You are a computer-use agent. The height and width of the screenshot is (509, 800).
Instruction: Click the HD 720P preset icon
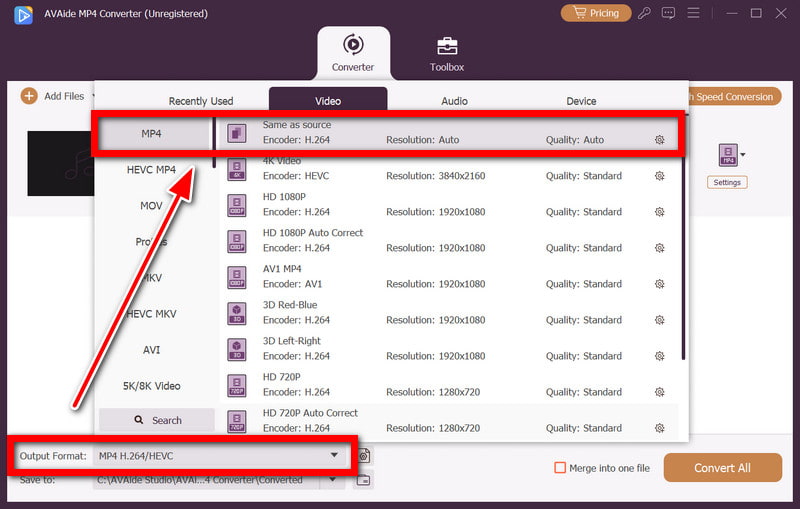tap(237, 386)
